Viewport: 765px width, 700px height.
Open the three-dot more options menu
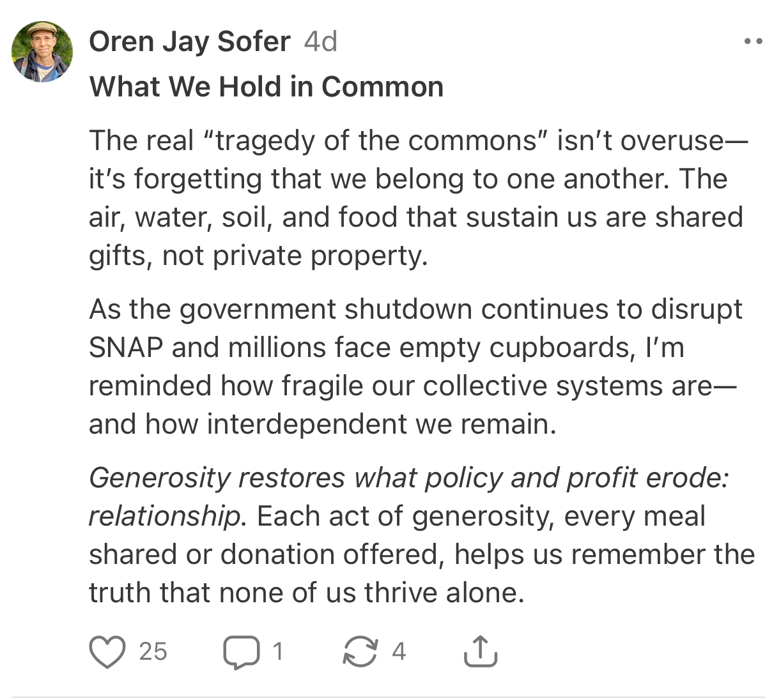[754, 42]
